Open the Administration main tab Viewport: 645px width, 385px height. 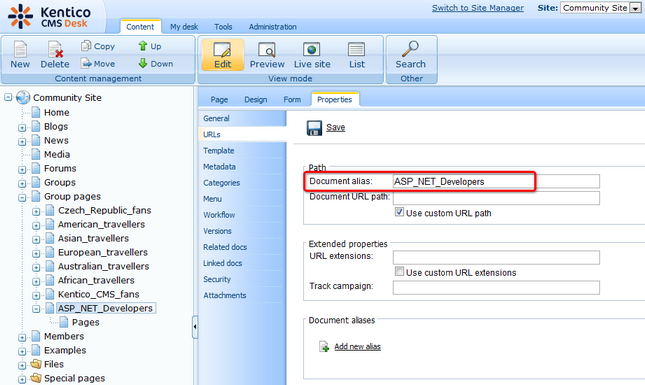point(272,27)
